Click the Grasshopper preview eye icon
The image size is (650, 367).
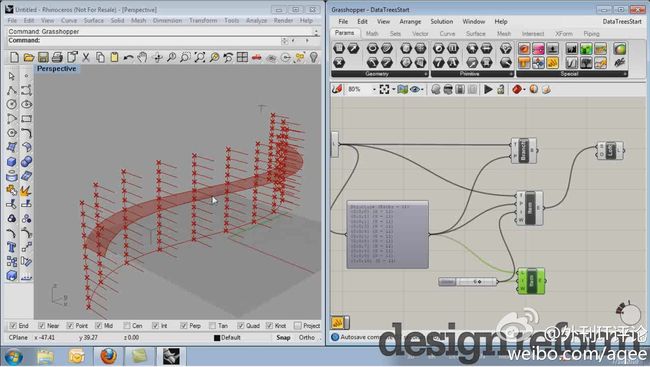point(415,90)
